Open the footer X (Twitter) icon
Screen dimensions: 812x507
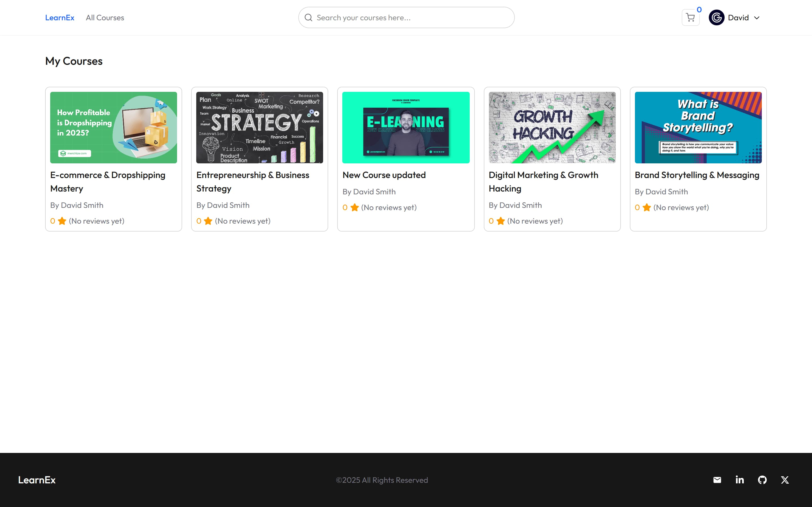[784, 480]
